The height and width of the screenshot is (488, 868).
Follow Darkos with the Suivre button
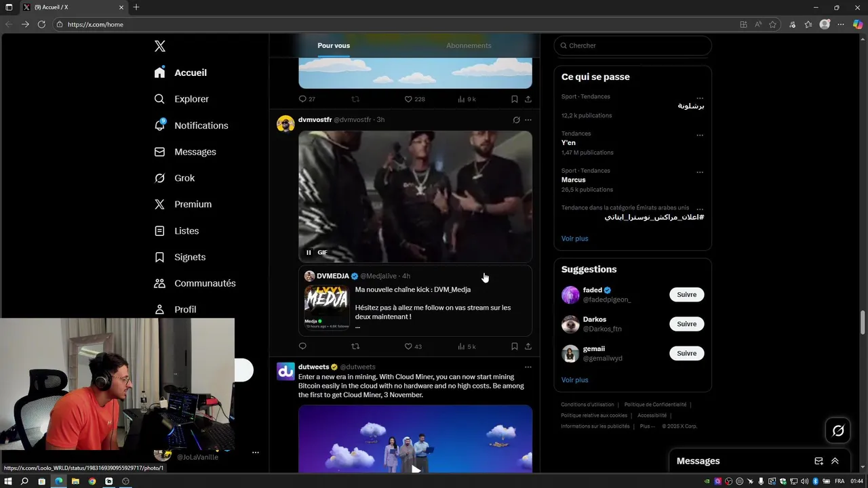pyautogui.click(x=687, y=323)
